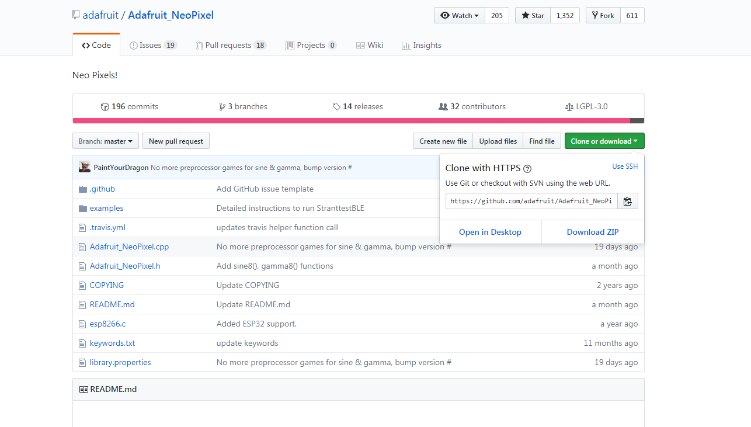View the LGPL-3.0 license

click(x=586, y=106)
